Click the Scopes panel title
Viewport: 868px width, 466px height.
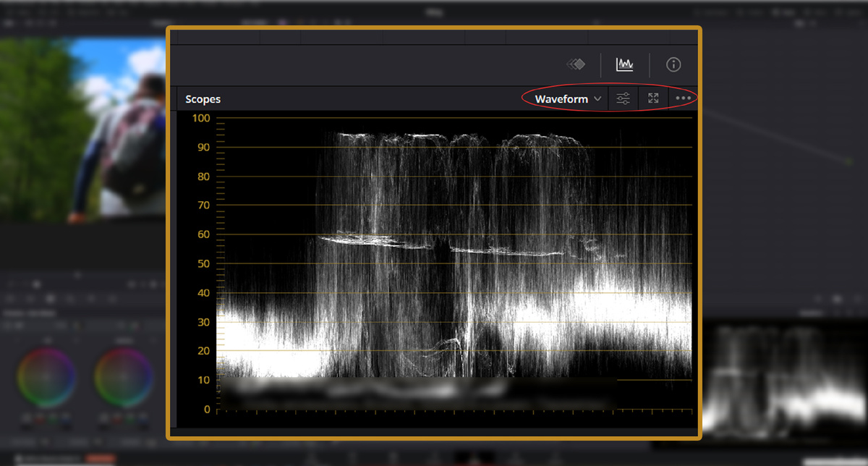click(x=203, y=99)
